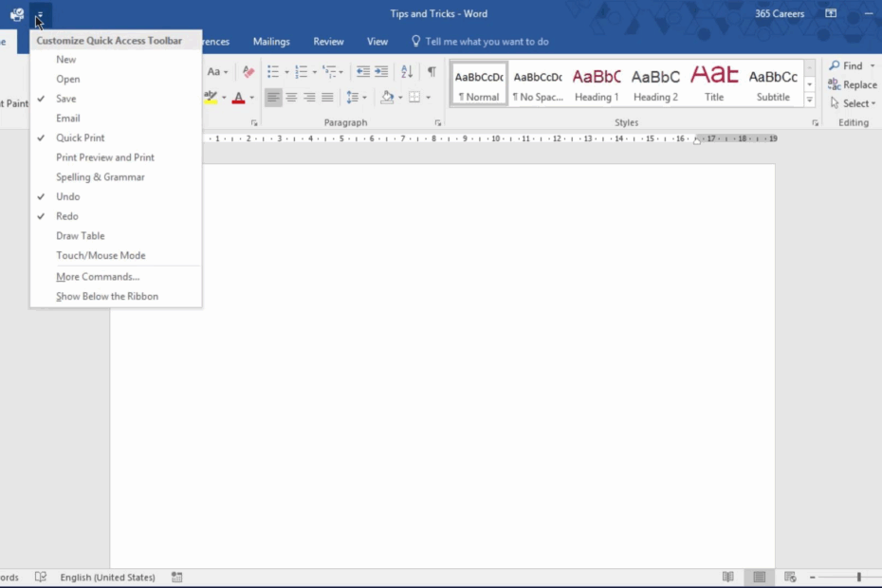Uncheck Quick Print in the toolbar menu
This screenshot has height=588, width=882.
click(x=81, y=138)
